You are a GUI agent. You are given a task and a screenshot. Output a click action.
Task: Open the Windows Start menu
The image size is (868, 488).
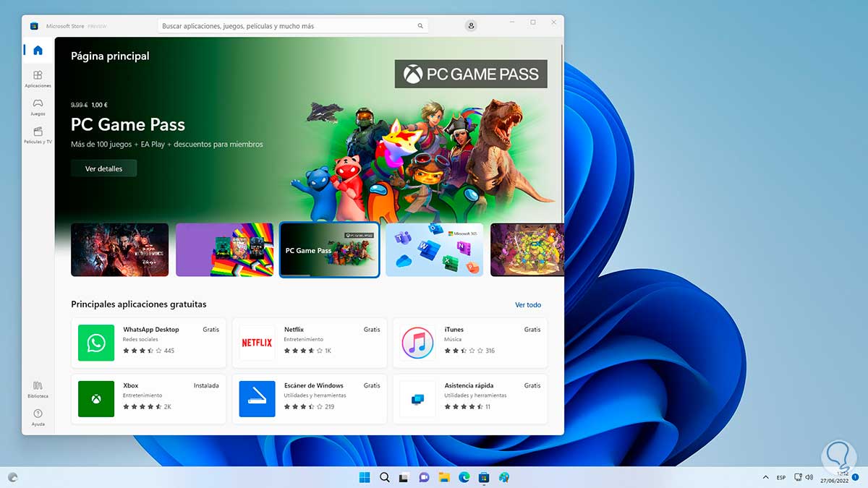click(365, 477)
